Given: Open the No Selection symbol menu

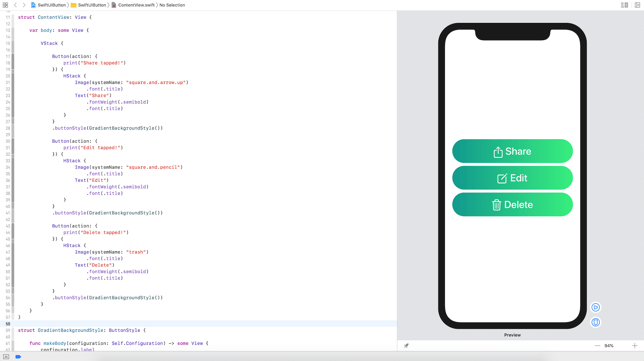Looking at the screenshot, I should click(172, 5).
